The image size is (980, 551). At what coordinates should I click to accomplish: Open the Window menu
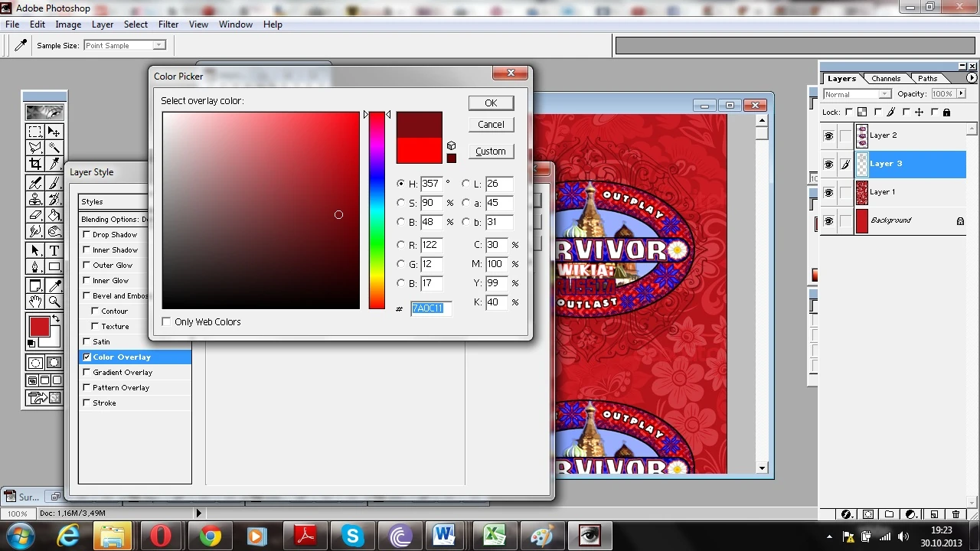pos(236,24)
